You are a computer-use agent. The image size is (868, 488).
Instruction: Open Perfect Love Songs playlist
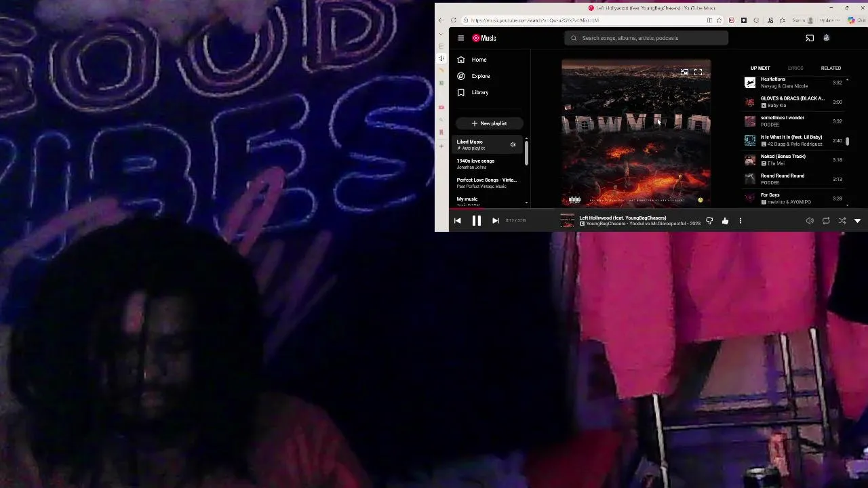click(x=487, y=182)
